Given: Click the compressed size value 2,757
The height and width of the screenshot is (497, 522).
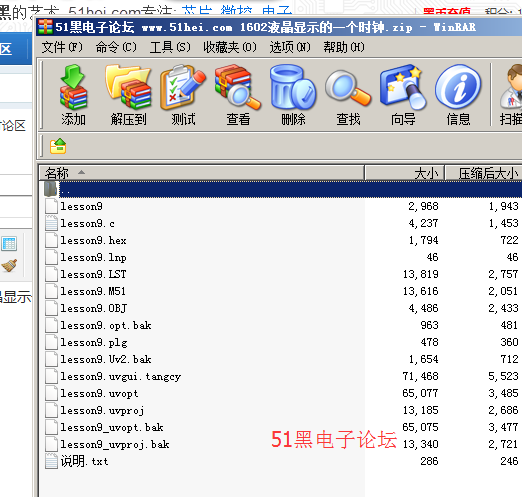Looking at the screenshot, I should [503, 274].
